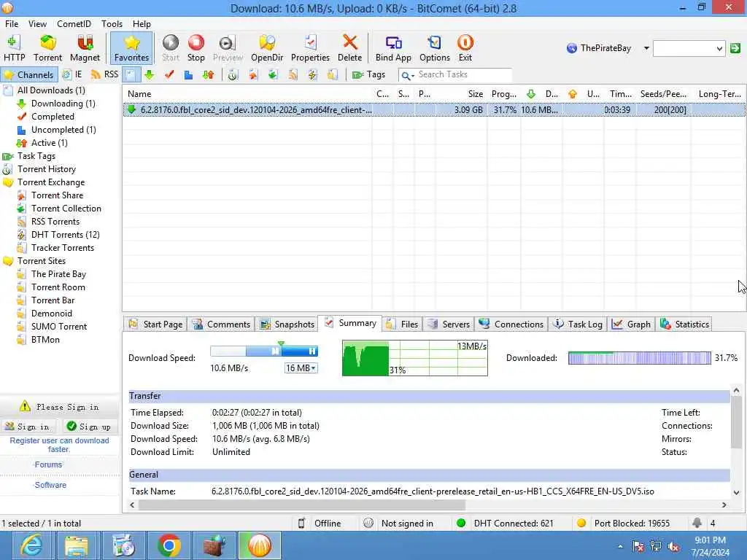Switch to the Snapshots tab
Image resolution: width=747 pixels, height=560 pixels.
287,324
